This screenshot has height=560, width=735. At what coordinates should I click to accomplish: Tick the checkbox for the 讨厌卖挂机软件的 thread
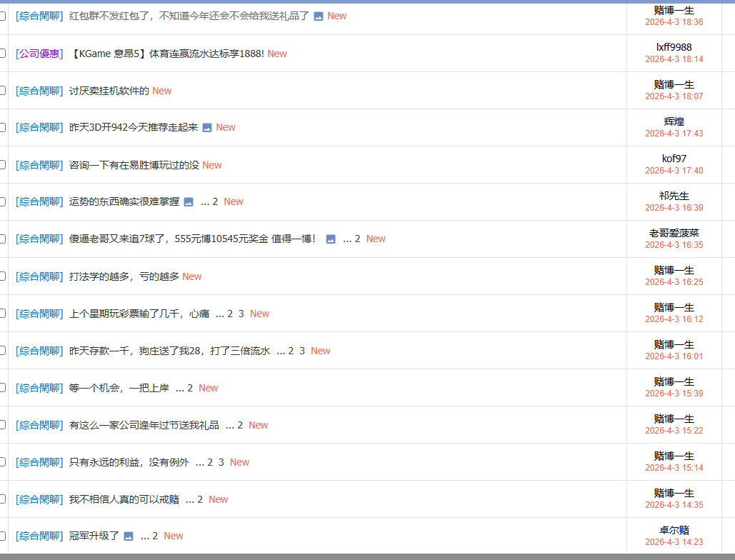[x=2, y=91]
